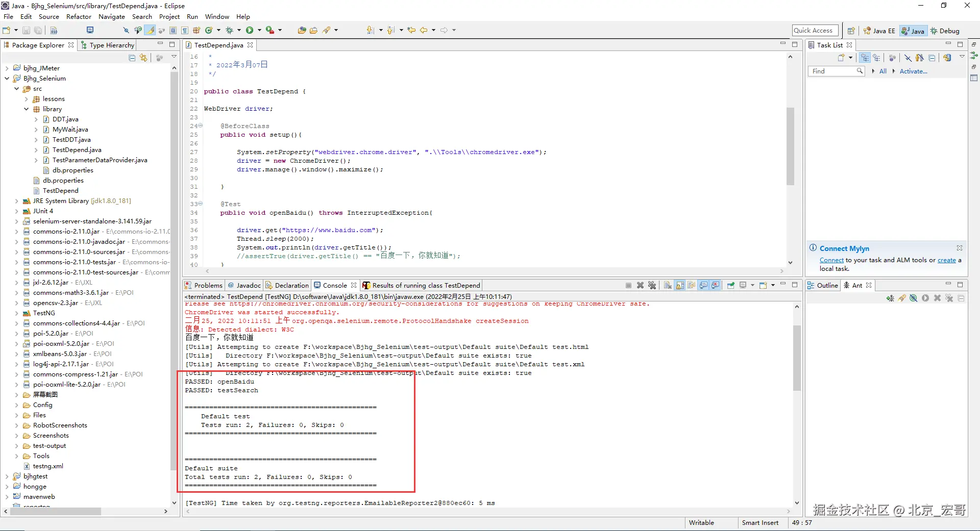Toggle Show Console on Standard Out change
Viewport: 980px width, 531px height.
(703, 285)
